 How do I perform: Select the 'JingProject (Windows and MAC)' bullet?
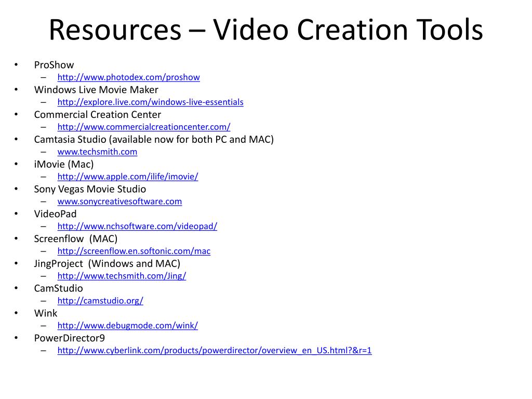(x=107, y=263)
